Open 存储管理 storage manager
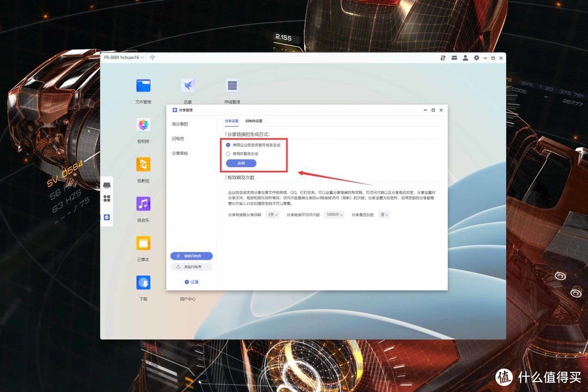The image size is (588, 392). click(232, 85)
